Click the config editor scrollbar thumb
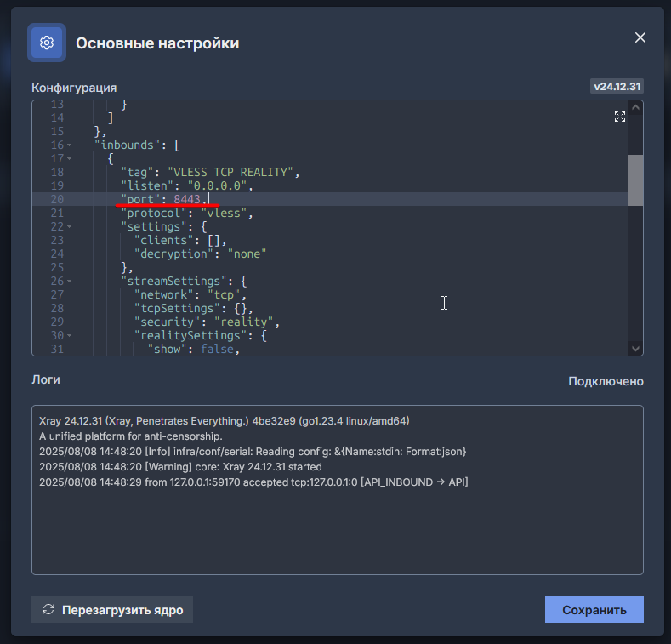Image resolution: width=671 pixels, height=644 pixels. (x=635, y=180)
